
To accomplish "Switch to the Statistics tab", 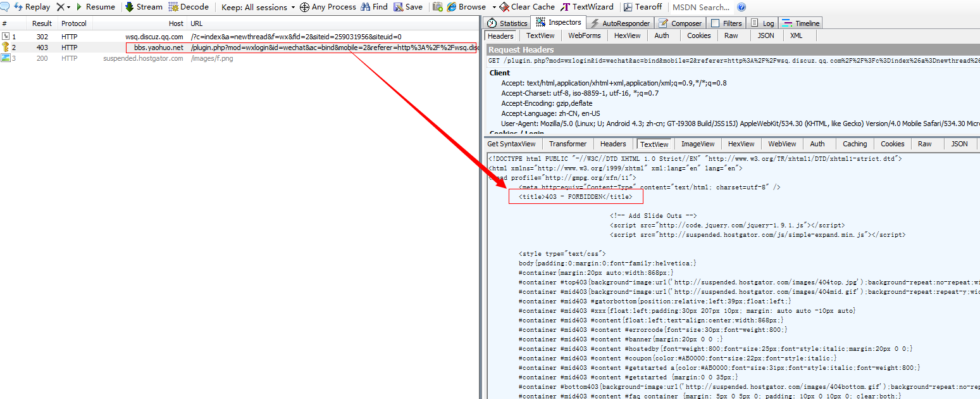I will 507,23.
